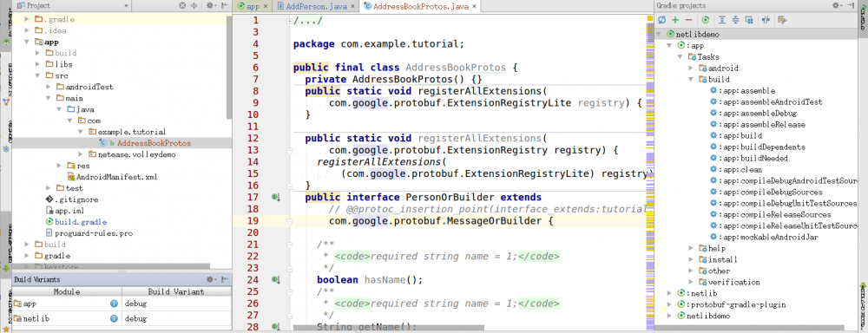Execute Gradle task icon in toolbar
Screen dimensions: 868x333
coord(705,20)
